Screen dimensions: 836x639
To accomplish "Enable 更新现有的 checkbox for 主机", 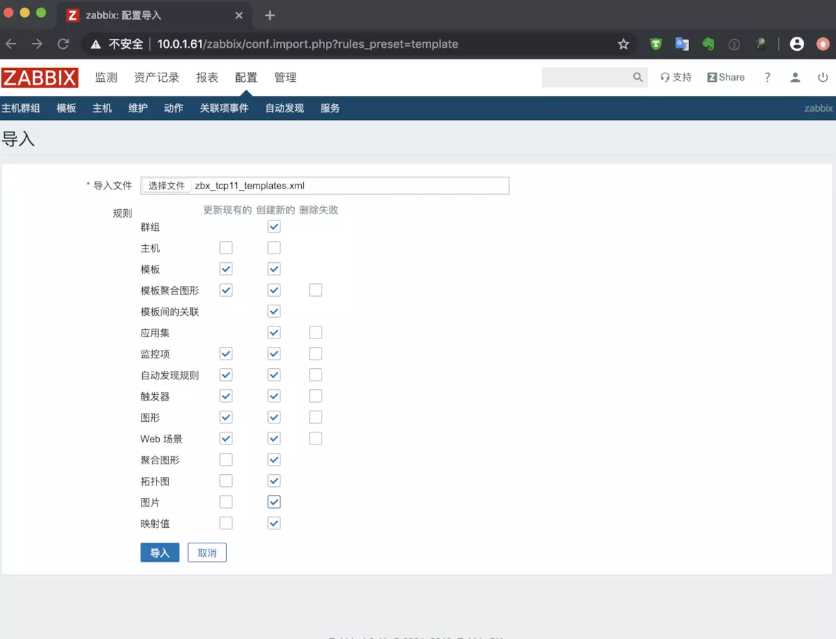I will pyautogui.click(x=226, y=248).
